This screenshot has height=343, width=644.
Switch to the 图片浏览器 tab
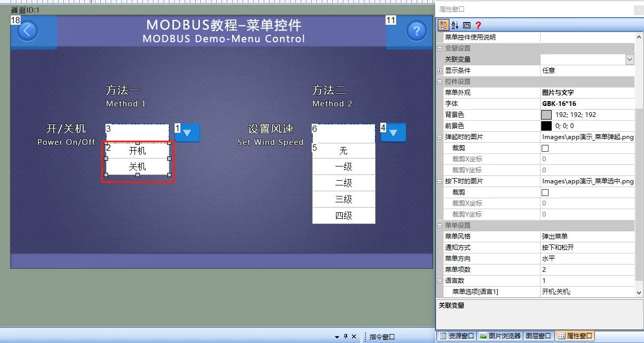(x=500, y=336)
